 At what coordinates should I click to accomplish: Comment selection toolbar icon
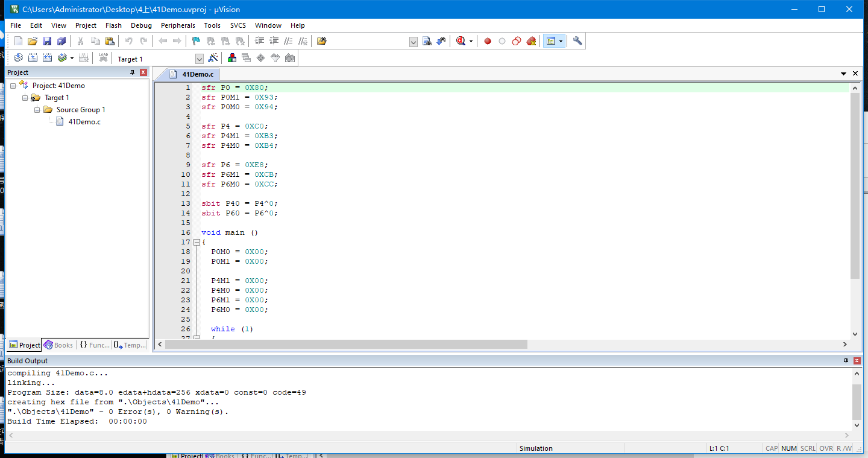[289, 41]
